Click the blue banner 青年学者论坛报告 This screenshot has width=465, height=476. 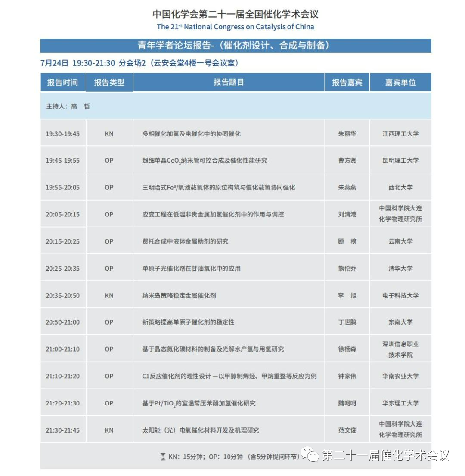[x=236, y=46]
